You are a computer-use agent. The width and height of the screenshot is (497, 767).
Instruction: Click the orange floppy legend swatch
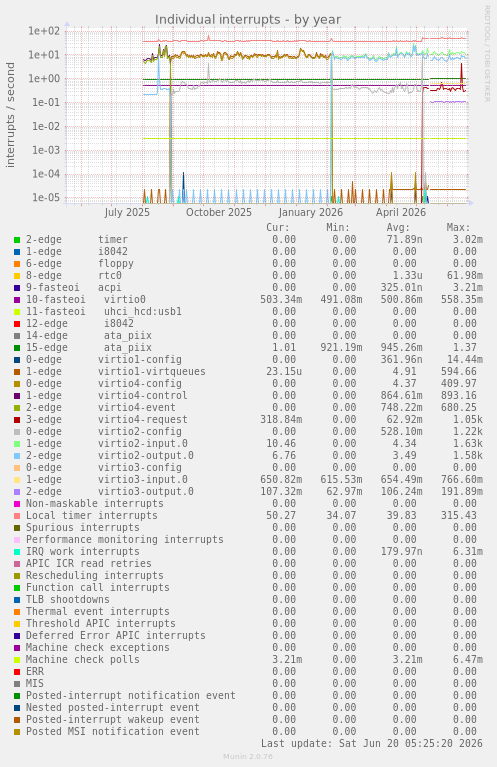click(x=17, y=264)
